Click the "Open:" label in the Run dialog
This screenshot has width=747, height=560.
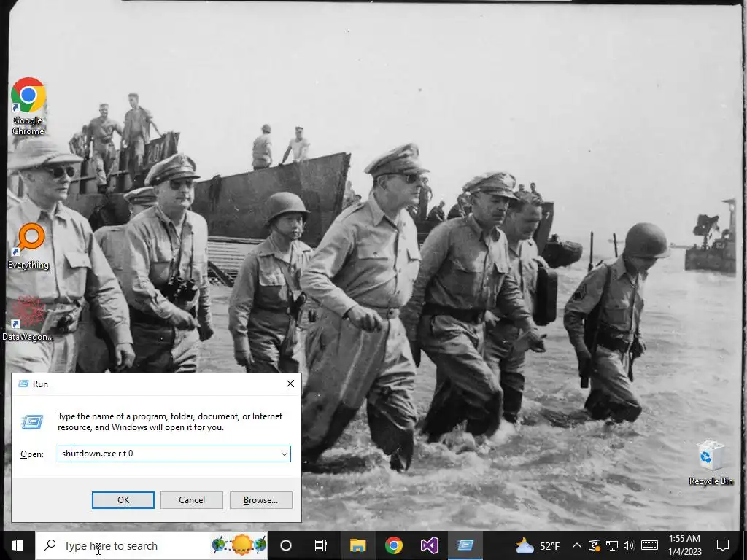click(32, 454)
